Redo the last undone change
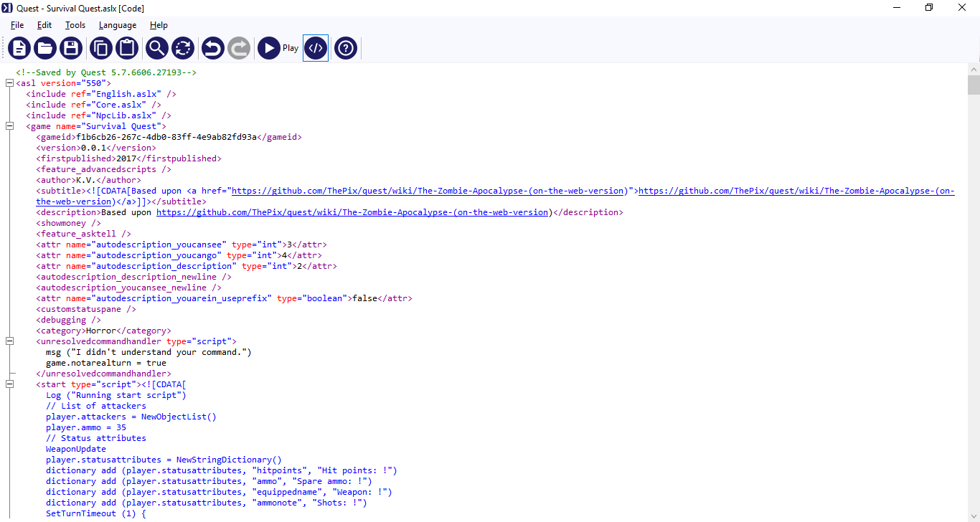Screen dimensions: 980x522 click(239, 48)
